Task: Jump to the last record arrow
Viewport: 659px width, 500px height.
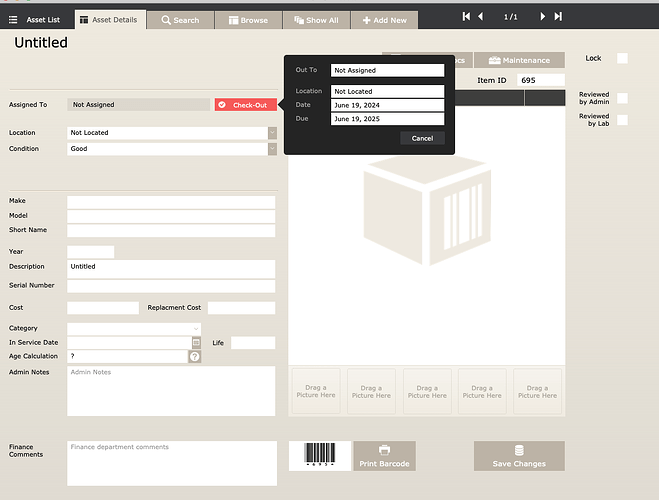Action: [558, 17]
